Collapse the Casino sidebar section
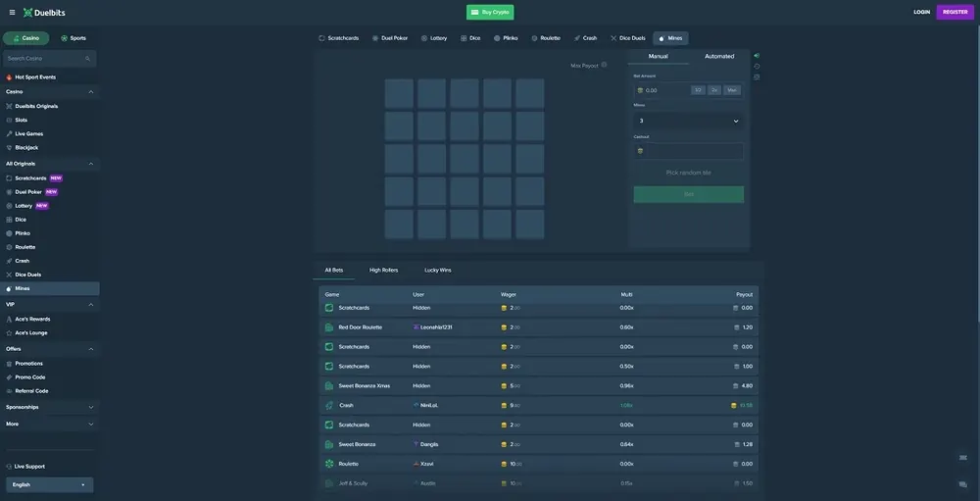 tap(91, 92)
